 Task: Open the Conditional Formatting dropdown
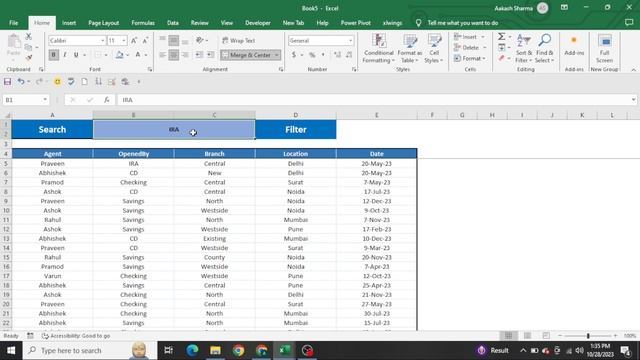point(378,48)
